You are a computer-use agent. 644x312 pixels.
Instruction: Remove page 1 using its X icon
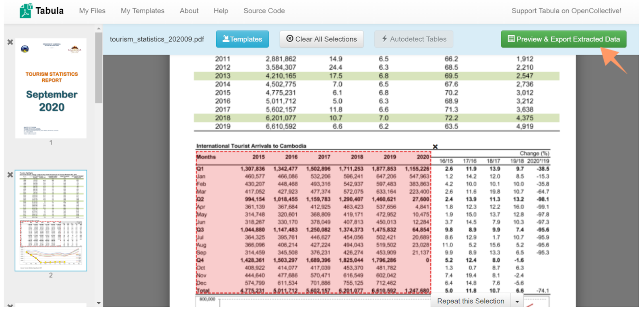10,42
